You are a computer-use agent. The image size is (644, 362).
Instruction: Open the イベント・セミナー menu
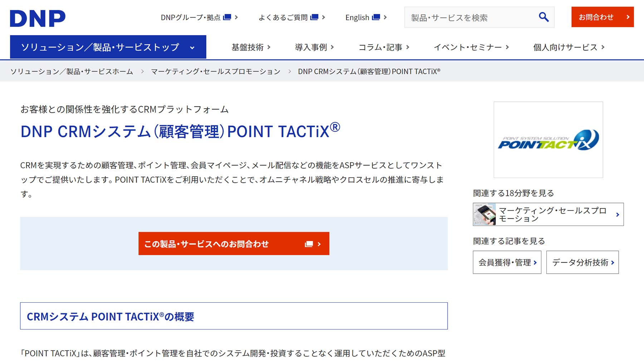(x=471, y=47)
